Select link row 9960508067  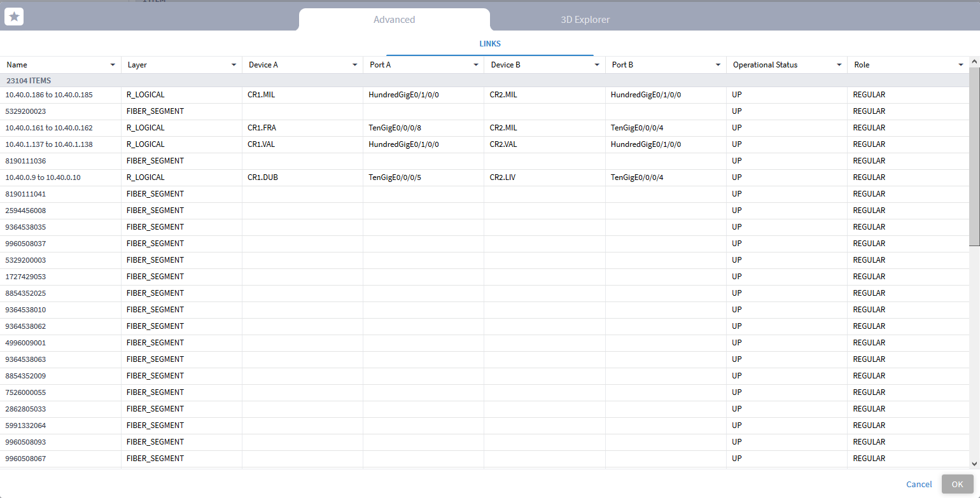pyautogui.click(x=484, y=459)
